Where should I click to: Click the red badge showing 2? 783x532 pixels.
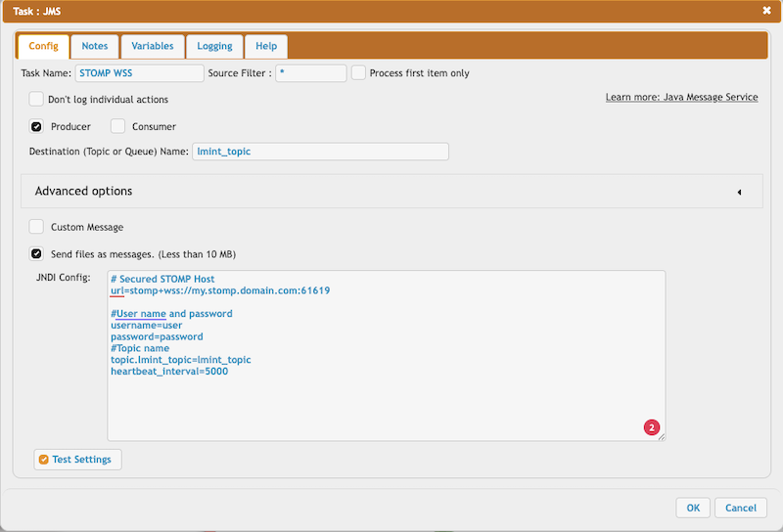coord(652,427)
